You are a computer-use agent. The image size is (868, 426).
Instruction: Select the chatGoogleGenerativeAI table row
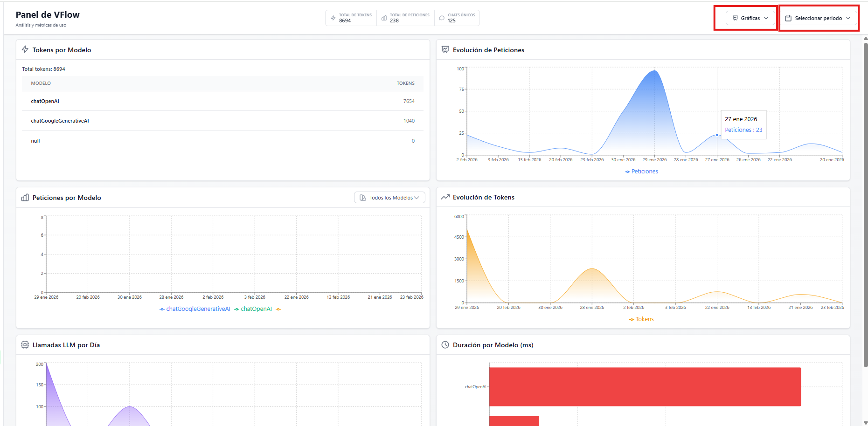pos(222,121)
